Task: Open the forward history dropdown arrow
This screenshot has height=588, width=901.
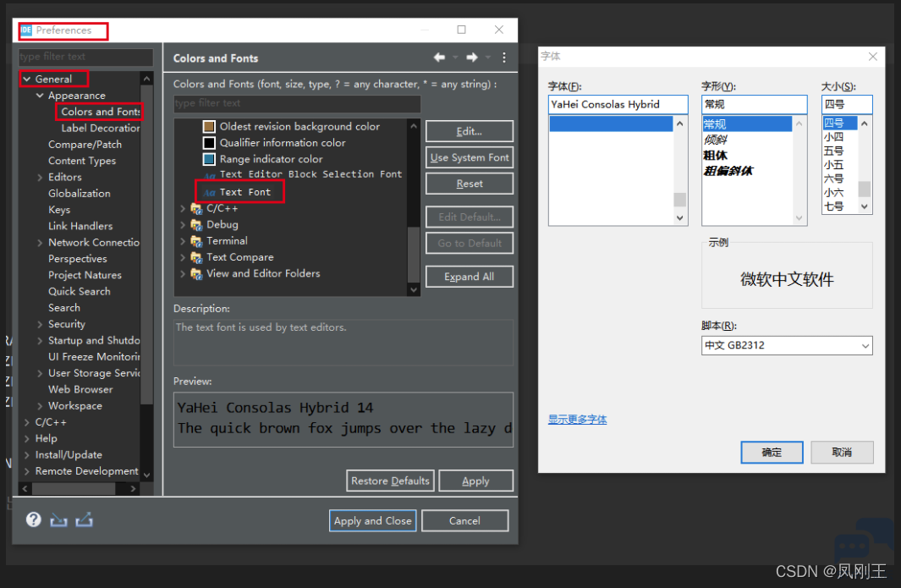Action: pos(488,58)
